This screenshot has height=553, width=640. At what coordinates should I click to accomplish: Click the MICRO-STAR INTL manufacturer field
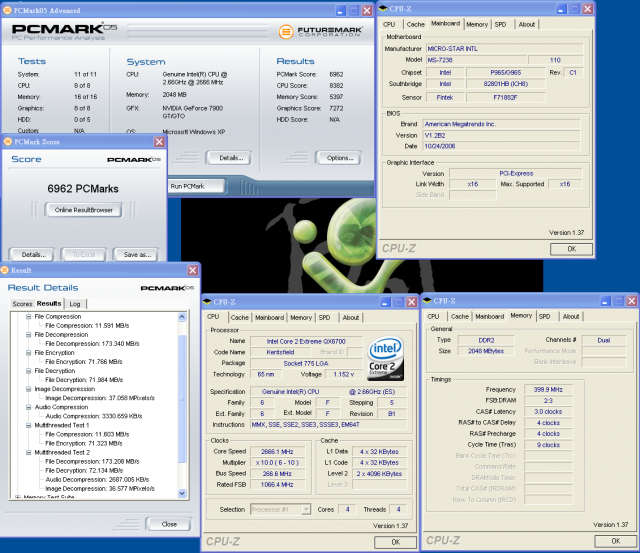click(x=504, y=49)
